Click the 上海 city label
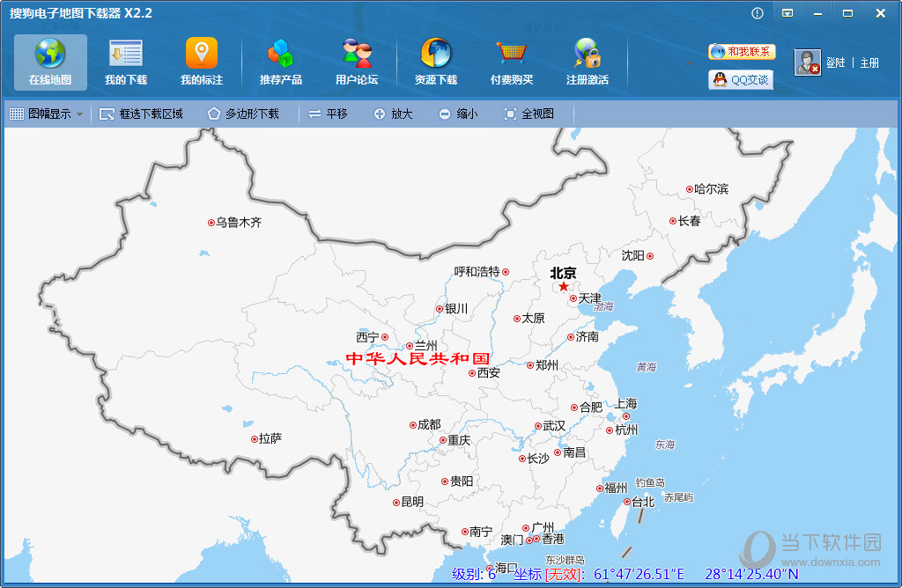 coord(626,403)
